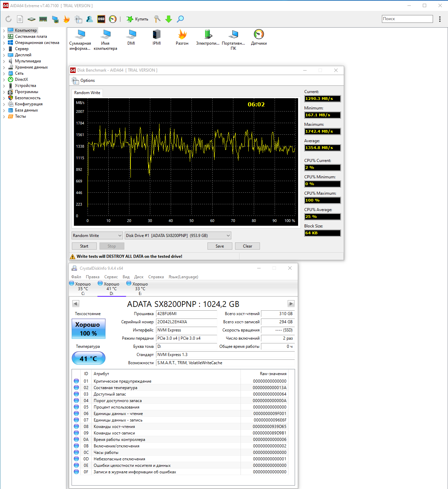Image resolution: width=448 pixels, height=489 pixels.
Task: Open Язык(Language) menu in CrystalDiskInfo
Action: point(183,277)
